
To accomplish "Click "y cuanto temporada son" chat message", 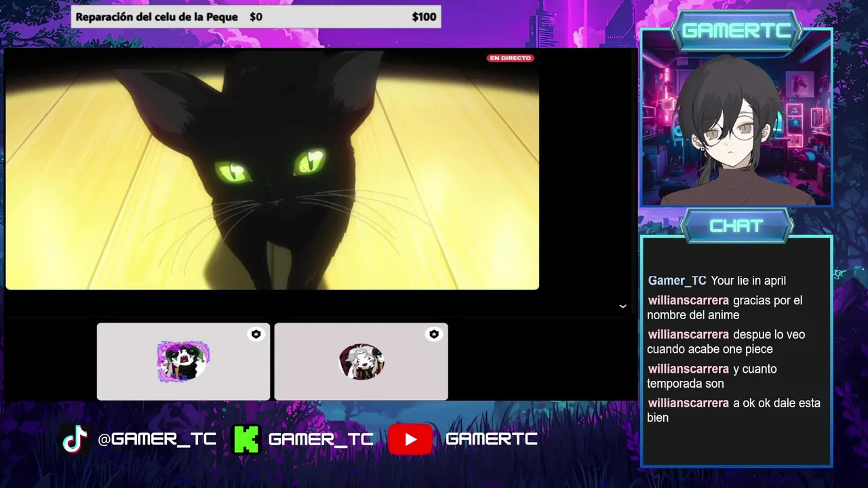I will (712, 376).
